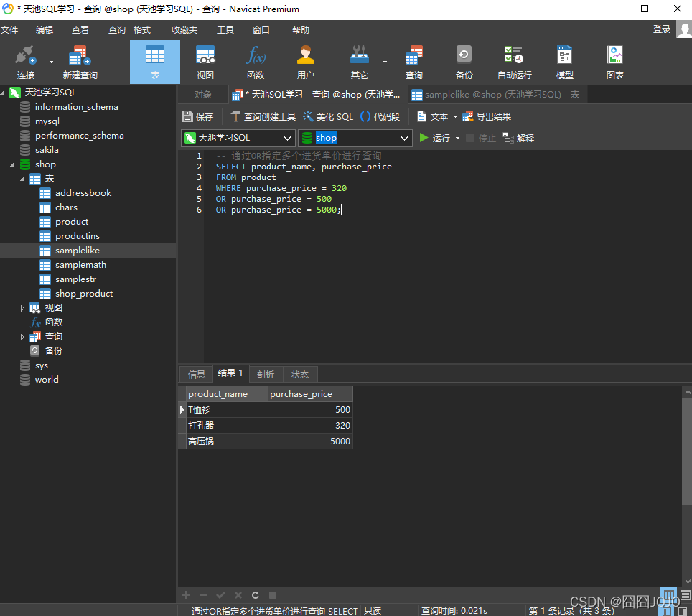Open the 用户 (User) toolbar icon
Screen dimensions: 692x616
tap(305, 62)
